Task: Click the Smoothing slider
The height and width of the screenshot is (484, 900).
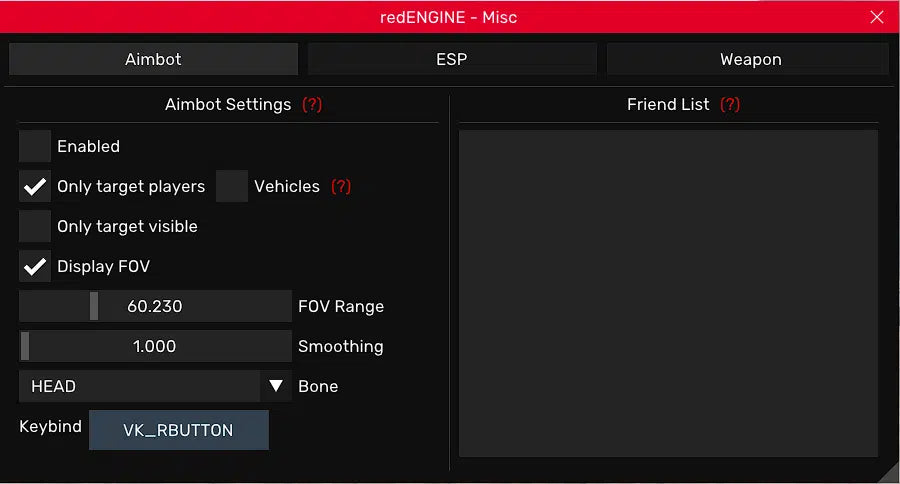Action: 155,346
